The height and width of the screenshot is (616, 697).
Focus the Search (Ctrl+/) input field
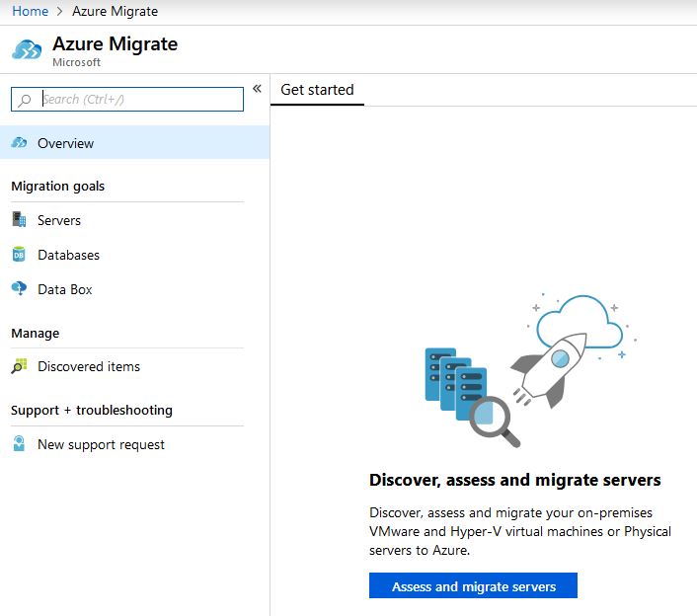point(127,99)
